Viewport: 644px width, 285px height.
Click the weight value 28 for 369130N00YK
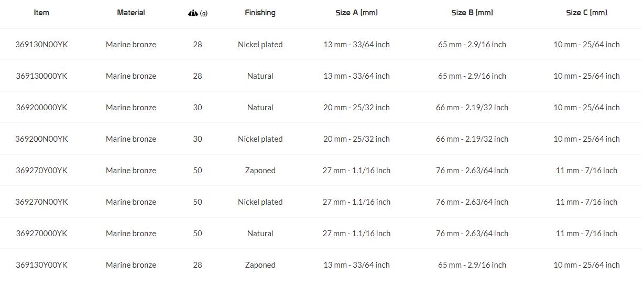pos(197,45)
